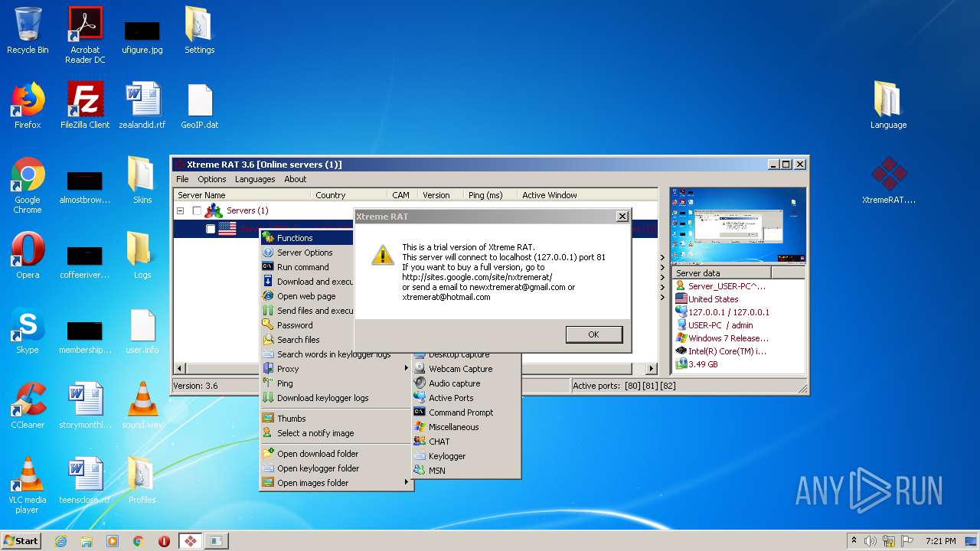Image resolution: width=980 pixels, height=551 pixels.
Task: Click the Download keylogger logs icon
Action: click(x=268, y=398)
